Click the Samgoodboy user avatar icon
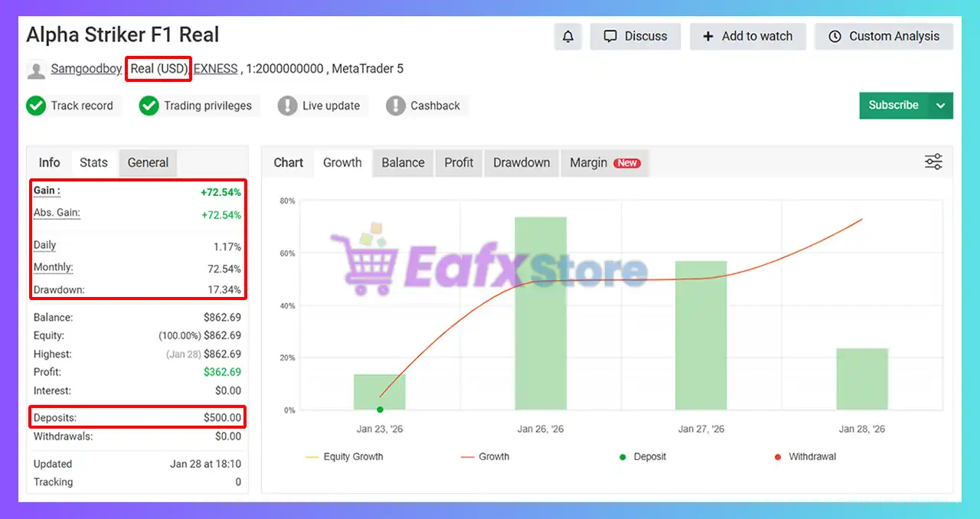The height and width of the screenshot is (519, 980). (36, 70)
